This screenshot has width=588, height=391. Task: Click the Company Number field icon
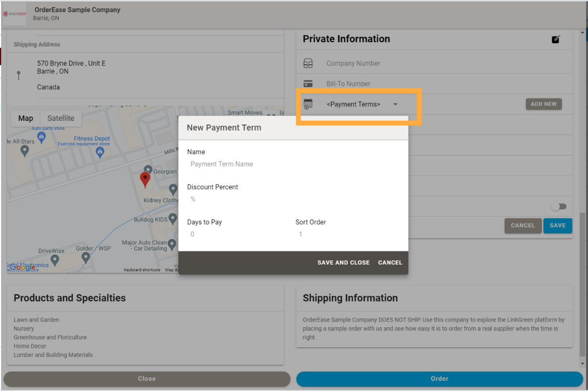point(308,62)
